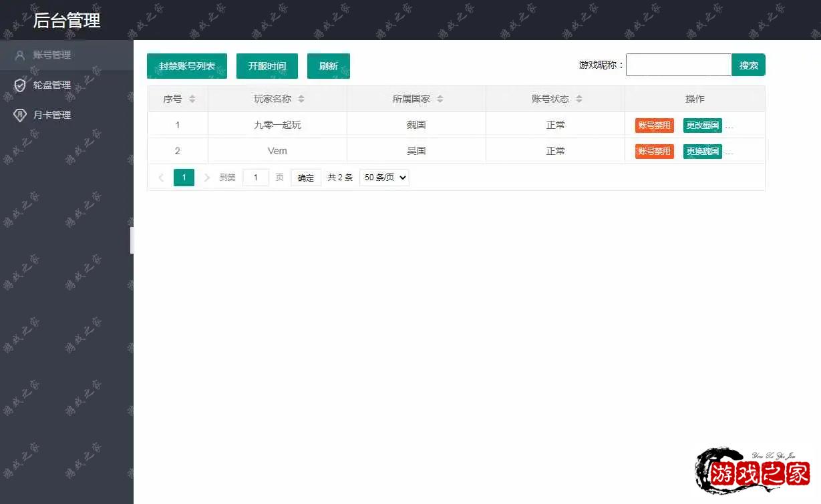Sort by 玩家名称 column arrows
821x504 pixels.
pos(301,99)
